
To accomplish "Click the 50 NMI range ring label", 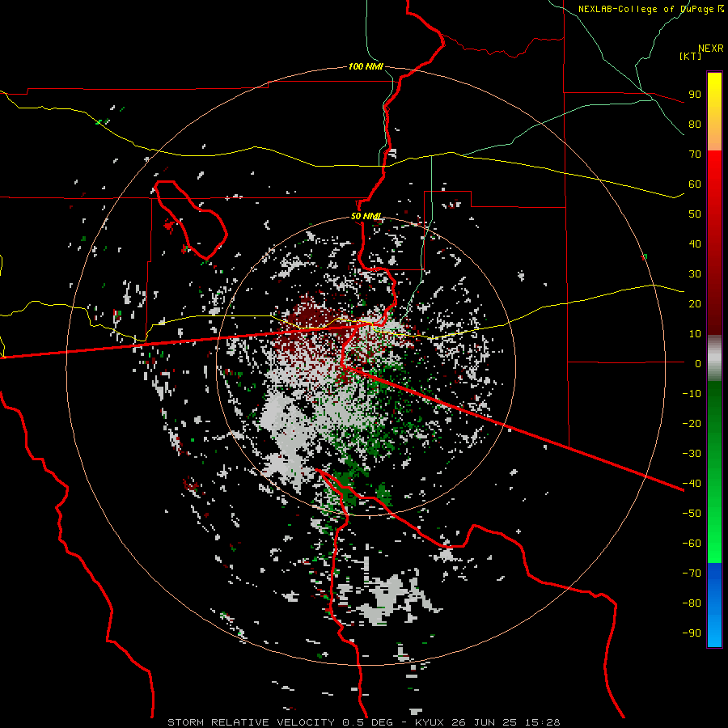I will pos(366,216).
